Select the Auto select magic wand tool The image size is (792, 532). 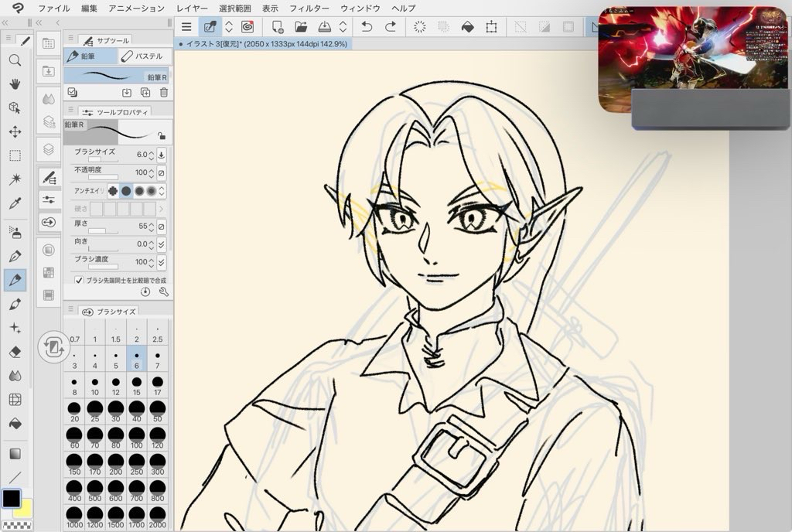[x=15, y=179]
